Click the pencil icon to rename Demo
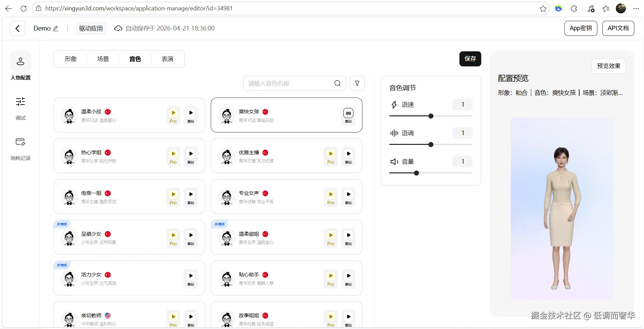The width and height of the screenshot is (644, 329). 56,29
